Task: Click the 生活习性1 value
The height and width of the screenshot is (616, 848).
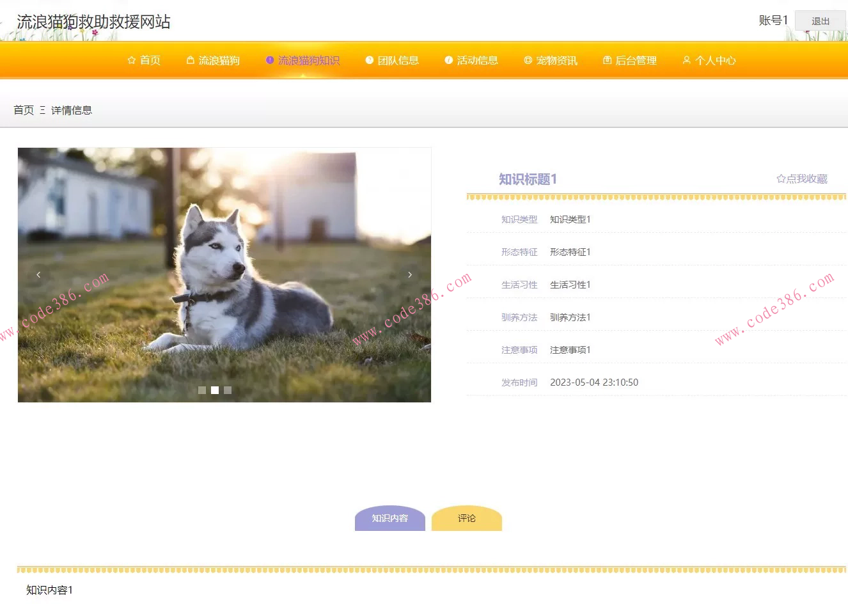Action: point(570,285)
